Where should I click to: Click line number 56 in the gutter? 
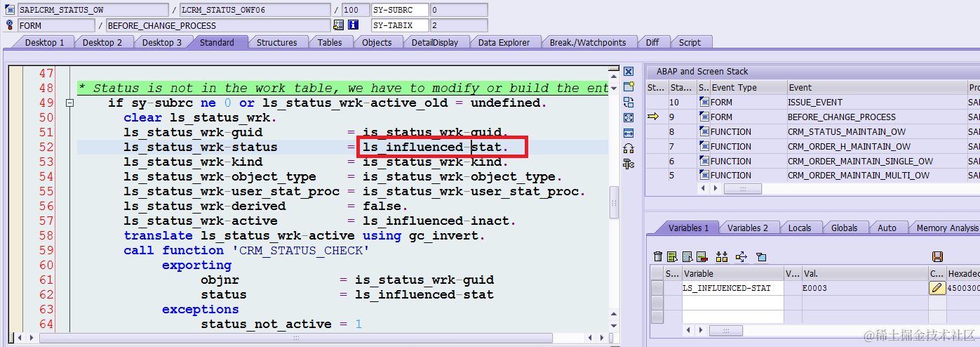[x=46, y=207]
